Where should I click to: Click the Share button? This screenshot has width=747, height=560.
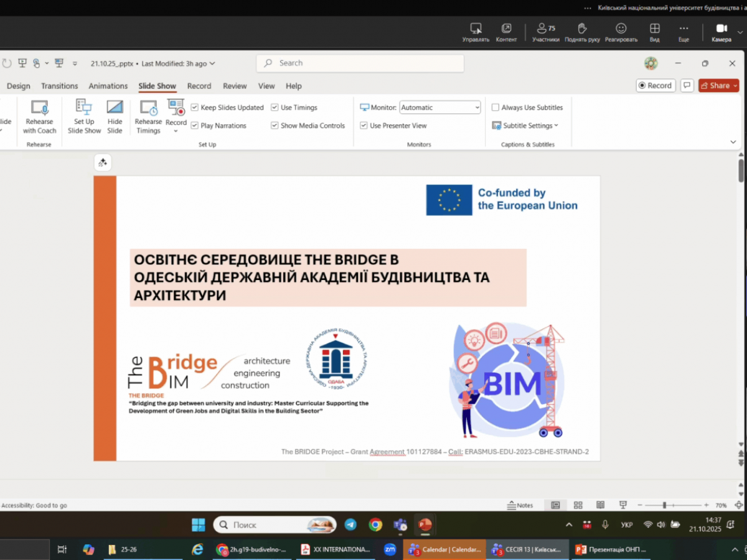[718, 85]
